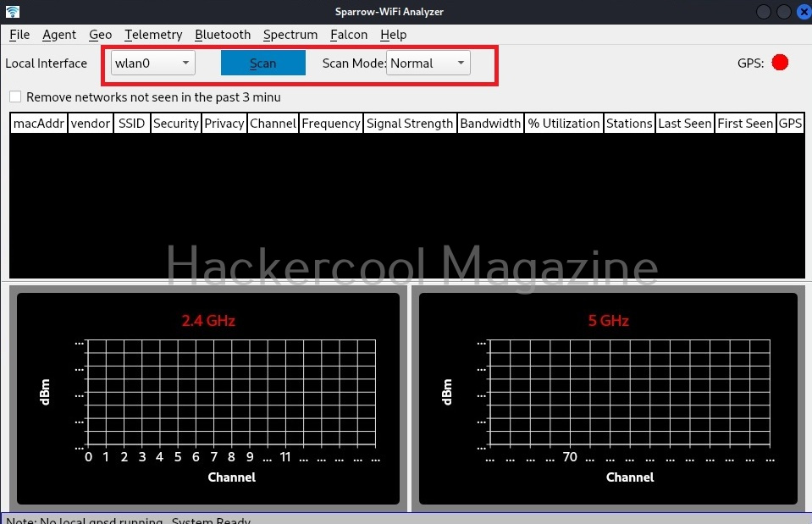Sort by Last Seen column header

tap(685, 124)
